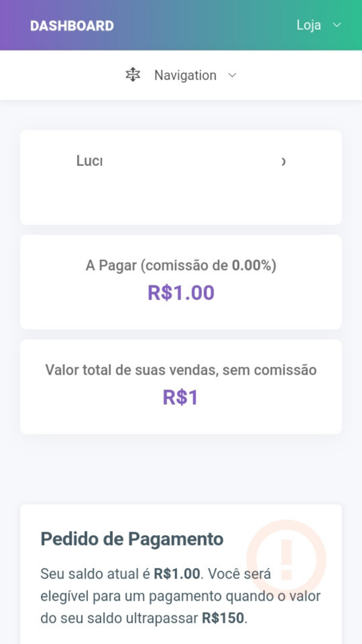362x644 pixels.
Task: Click the Navigation crosshair arrows icon
Action: (x=134, y=75)
